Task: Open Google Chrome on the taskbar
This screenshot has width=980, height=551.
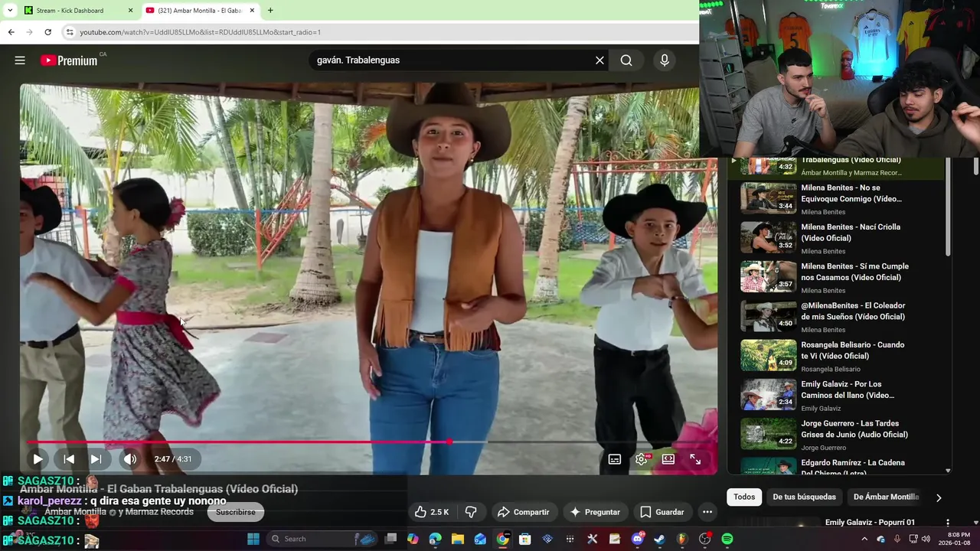Action: click(502, 539)
